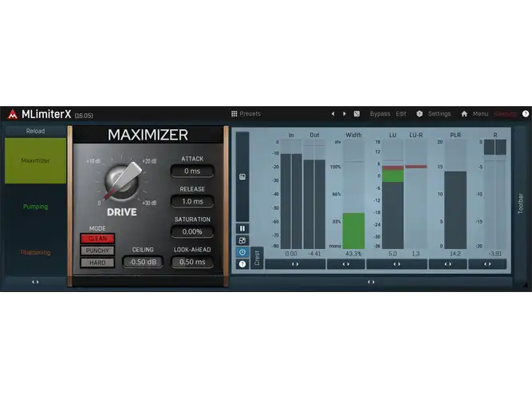The width and height of the screenshot is (532, 399).
Task: Click the Edit button
Action: [400, 114]
